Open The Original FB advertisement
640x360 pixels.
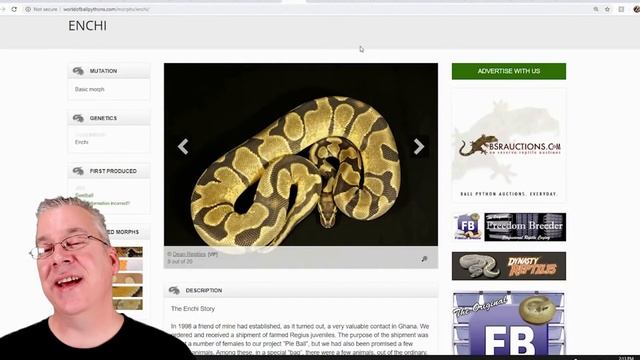[509, 323]
